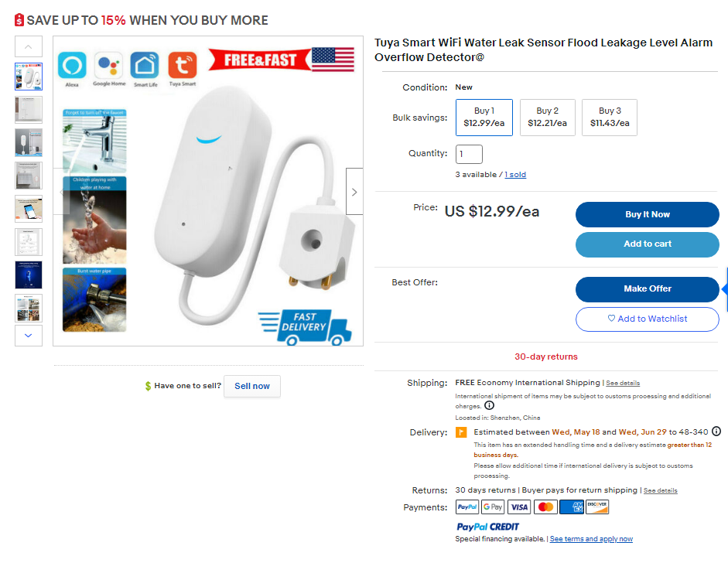
Task: Click the Make Offer button
Action: click(x=647, y=289)
